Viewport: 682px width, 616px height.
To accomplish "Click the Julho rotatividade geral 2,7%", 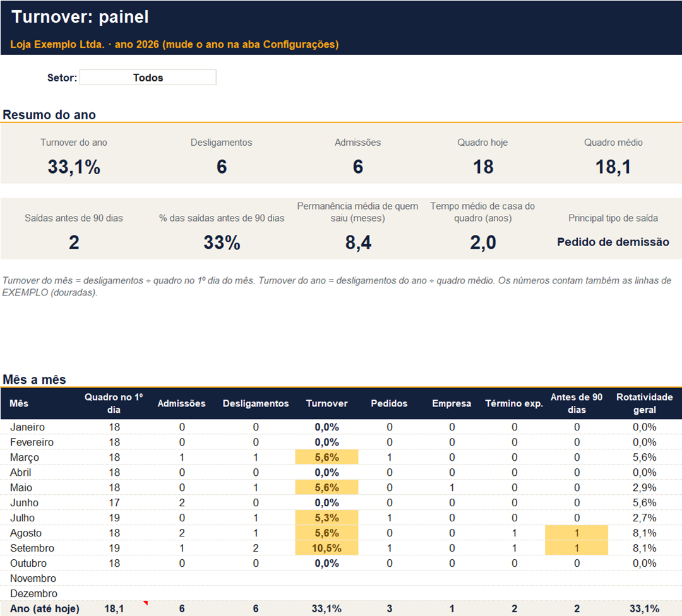I will [644, 518].
